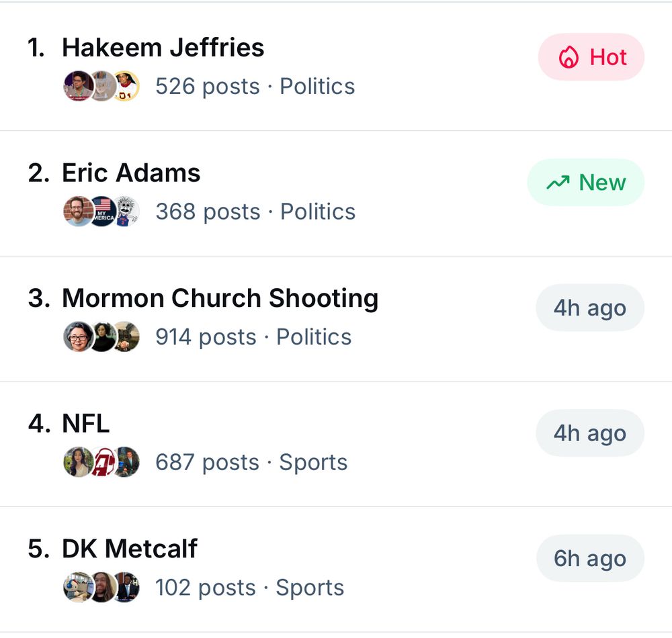
Task: Open the Mormon Church Shooting trend
Action: [220, 298]
